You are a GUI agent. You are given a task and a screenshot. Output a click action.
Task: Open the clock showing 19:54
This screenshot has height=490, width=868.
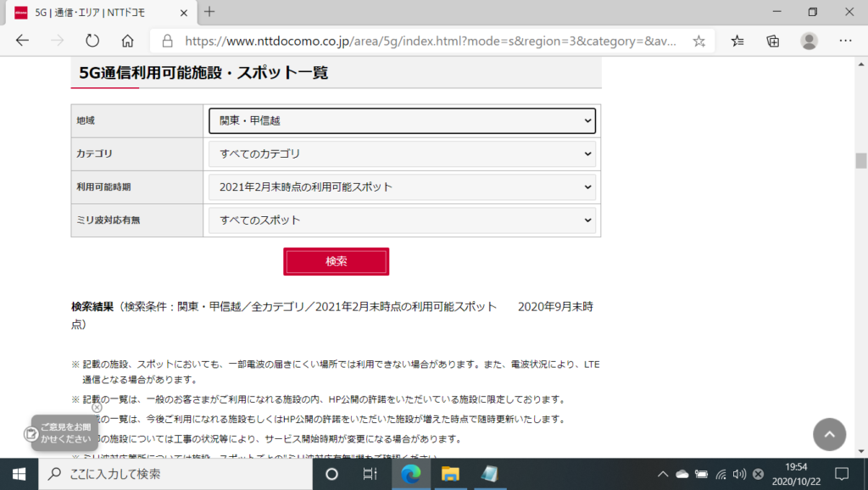click(796, 474)
